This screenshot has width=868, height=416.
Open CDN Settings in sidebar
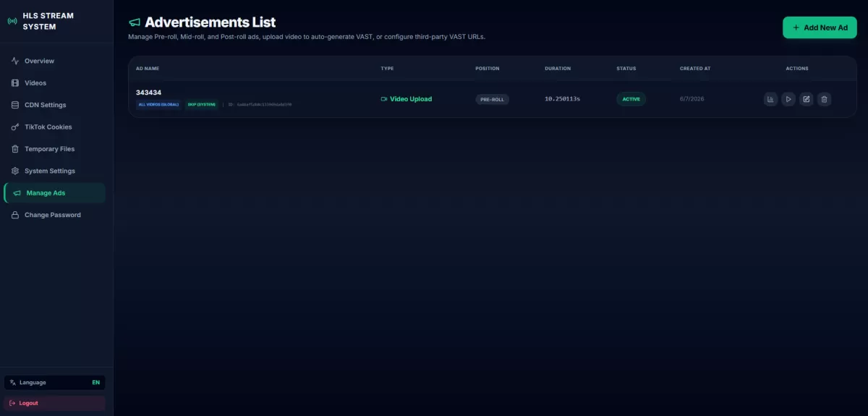(55, 105)
